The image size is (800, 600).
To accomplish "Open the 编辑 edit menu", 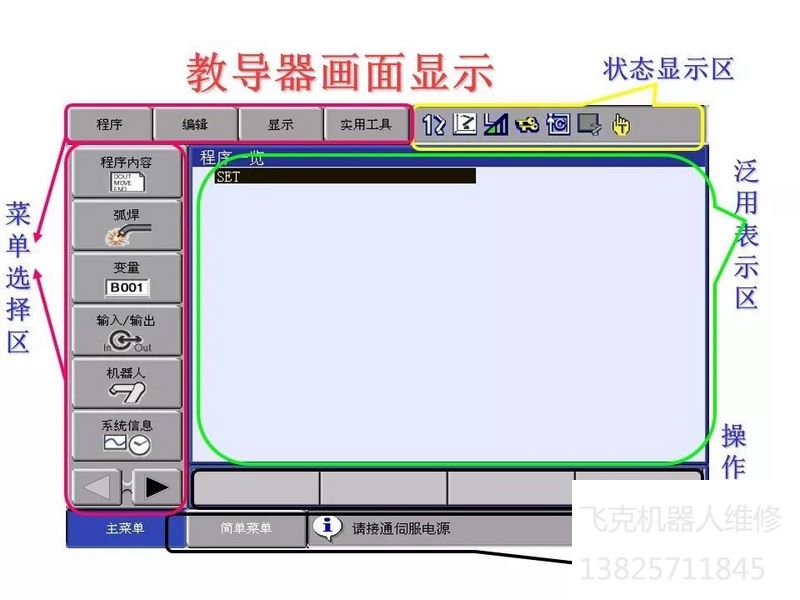I will click(196, 124).
